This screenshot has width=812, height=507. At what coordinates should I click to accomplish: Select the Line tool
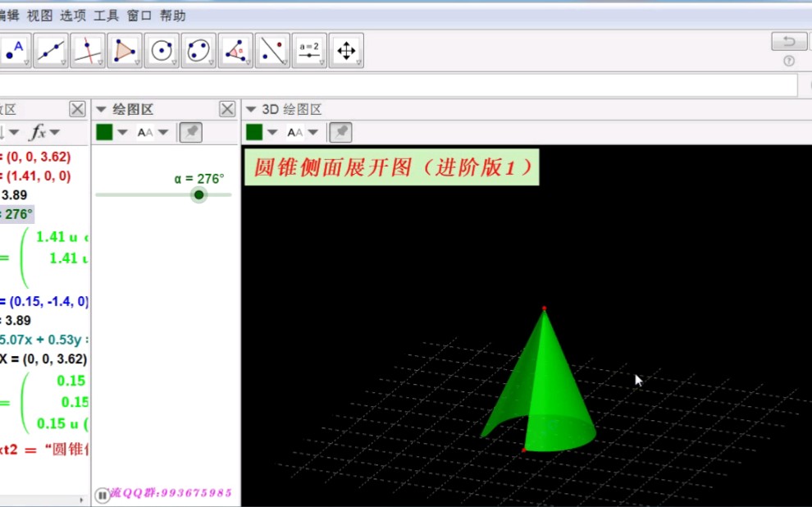click(51, 50)
